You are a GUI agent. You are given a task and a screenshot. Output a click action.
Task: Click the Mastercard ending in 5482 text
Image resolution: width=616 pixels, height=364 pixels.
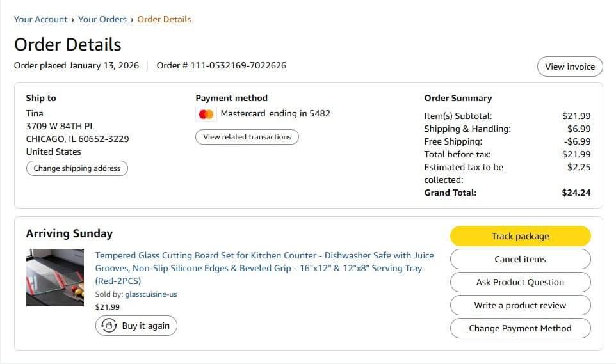275,114
